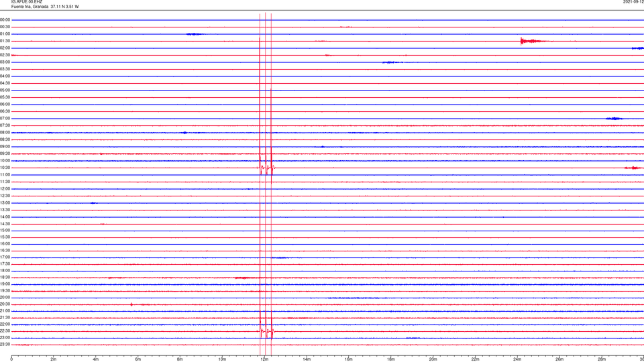Screen dimensions: 644x362
Task: Click the 2m tick on time axis
Action: (x=54, y=359)
